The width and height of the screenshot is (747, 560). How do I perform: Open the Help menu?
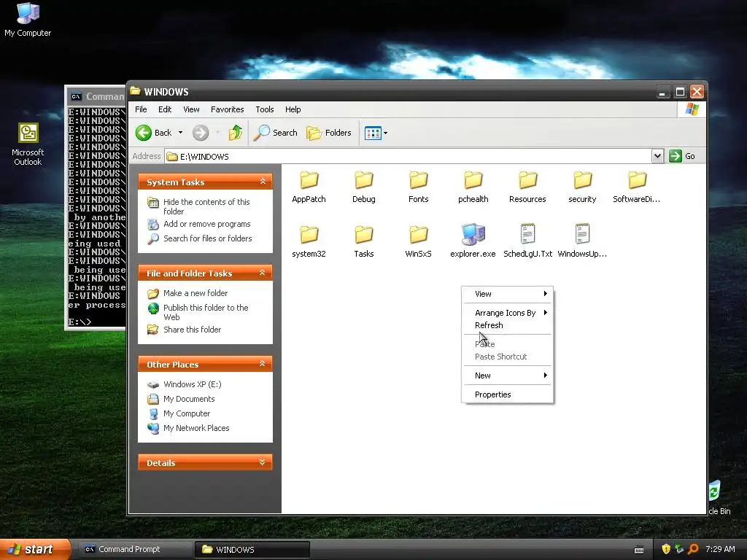click(x=293, y=109)
